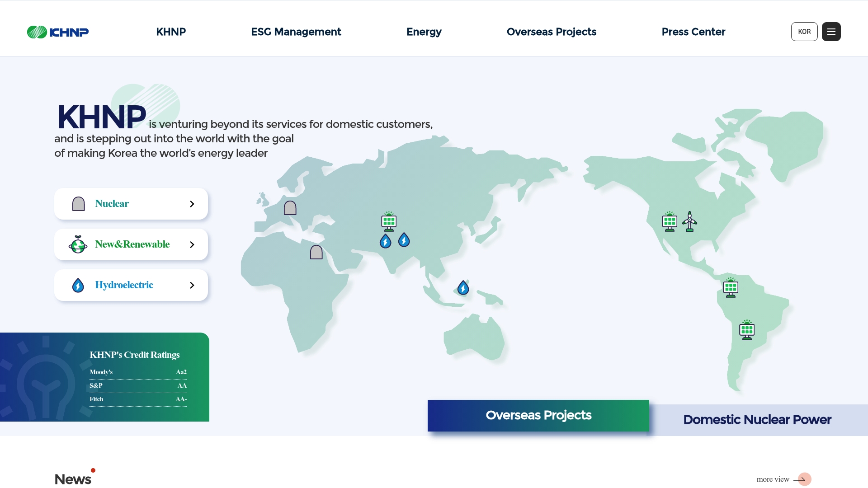Screen dimensions: 868x488
Task: Open the Press Center menu
Action: [693, 32]
